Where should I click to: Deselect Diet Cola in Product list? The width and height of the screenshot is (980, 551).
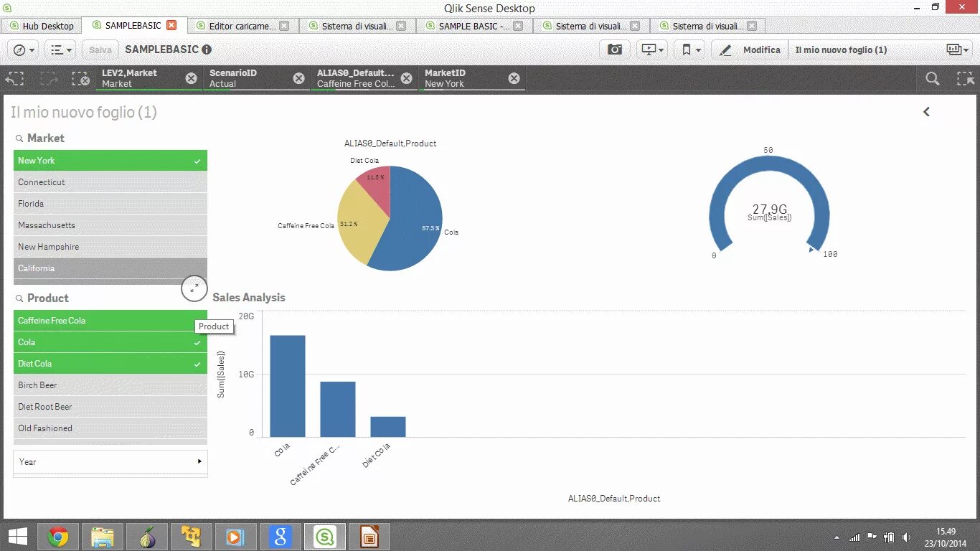click(x=110, y=364)
